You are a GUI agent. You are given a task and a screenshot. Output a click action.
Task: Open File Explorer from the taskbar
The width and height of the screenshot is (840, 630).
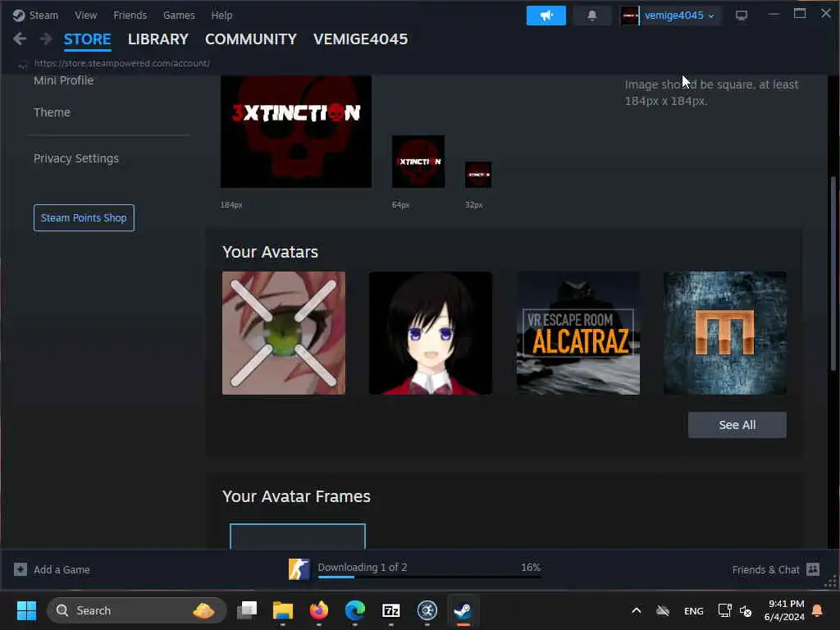(283, 610)
